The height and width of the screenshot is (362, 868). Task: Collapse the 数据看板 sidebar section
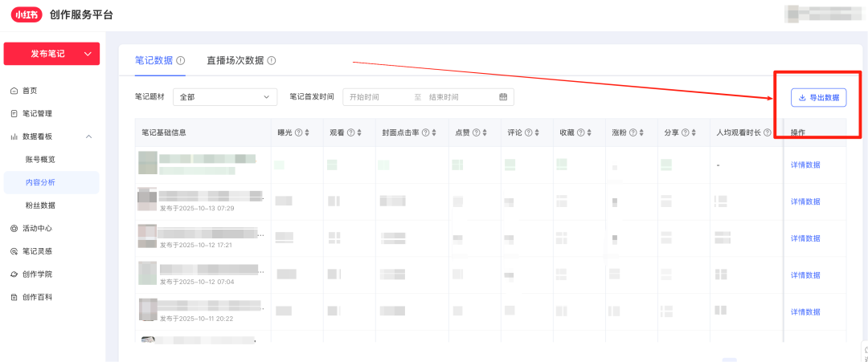(x=88, y=137)
